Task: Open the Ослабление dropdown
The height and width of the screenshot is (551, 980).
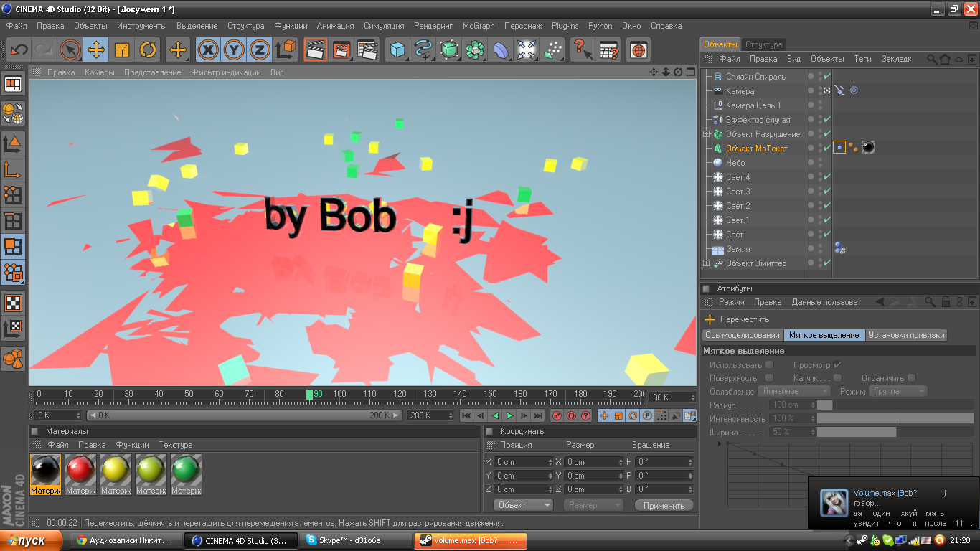Action: click(794, 391)
